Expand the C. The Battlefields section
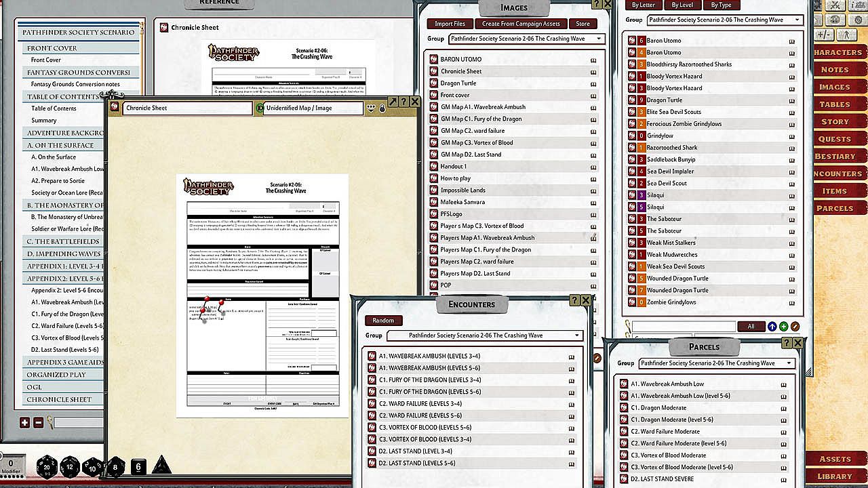Screen dimensions: 868x488 [63, 241]
